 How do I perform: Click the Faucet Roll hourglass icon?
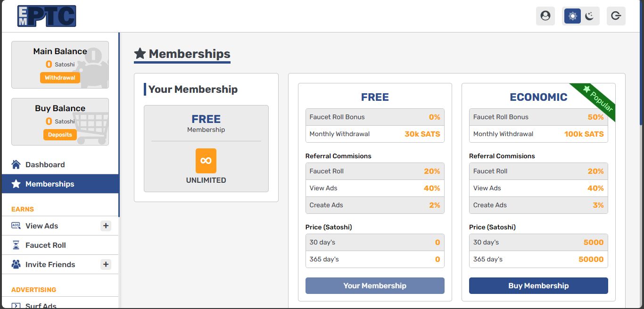pos(16,245)
